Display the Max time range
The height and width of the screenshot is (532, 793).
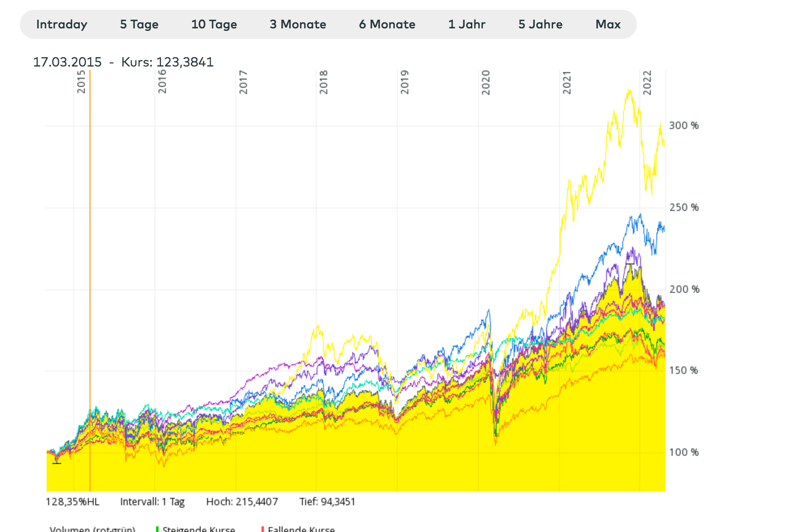click(x=608, y=24)
